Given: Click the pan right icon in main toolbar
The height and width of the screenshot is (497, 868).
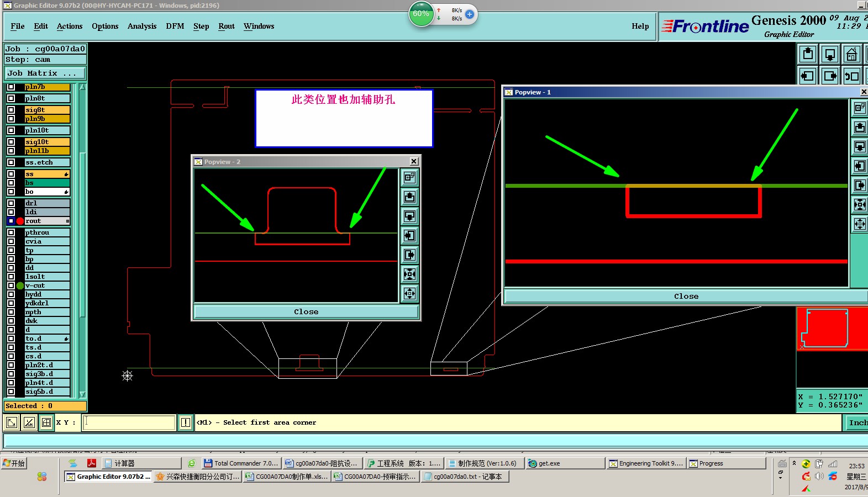Looking at the screenshot, I should click(830, 76).
